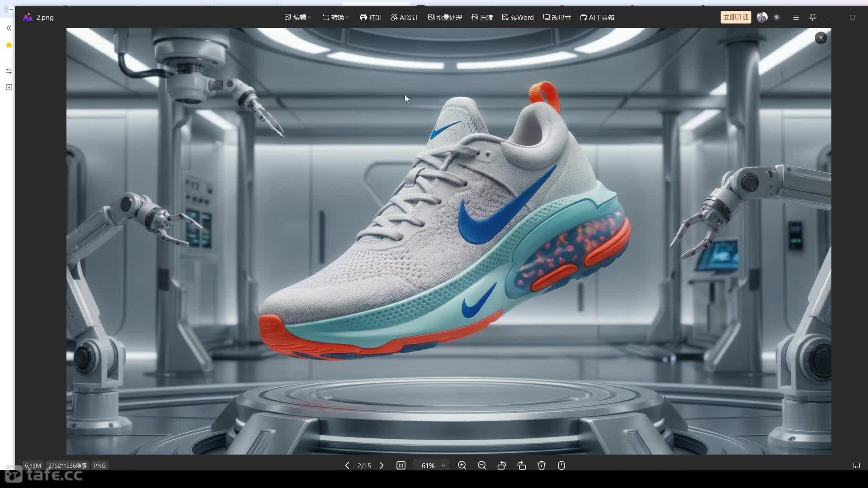Open the AI工具箱 toolbox

[x=597, y=17]
